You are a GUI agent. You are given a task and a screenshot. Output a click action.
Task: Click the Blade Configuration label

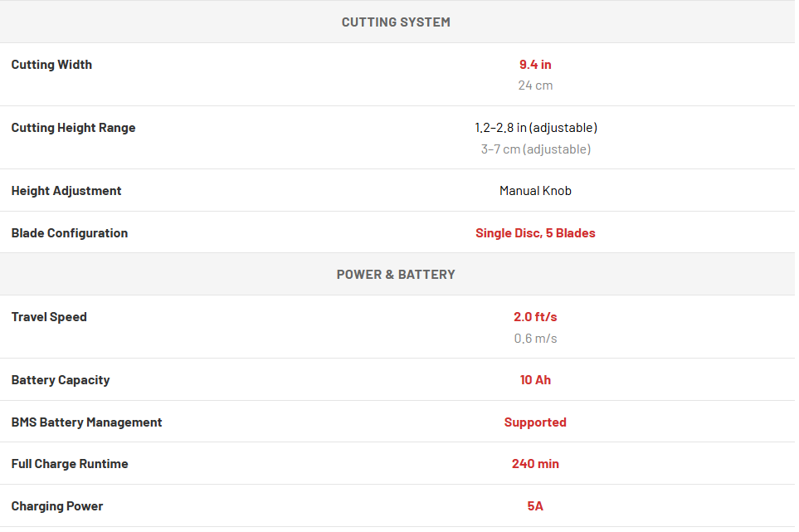(x=70, y=233)
